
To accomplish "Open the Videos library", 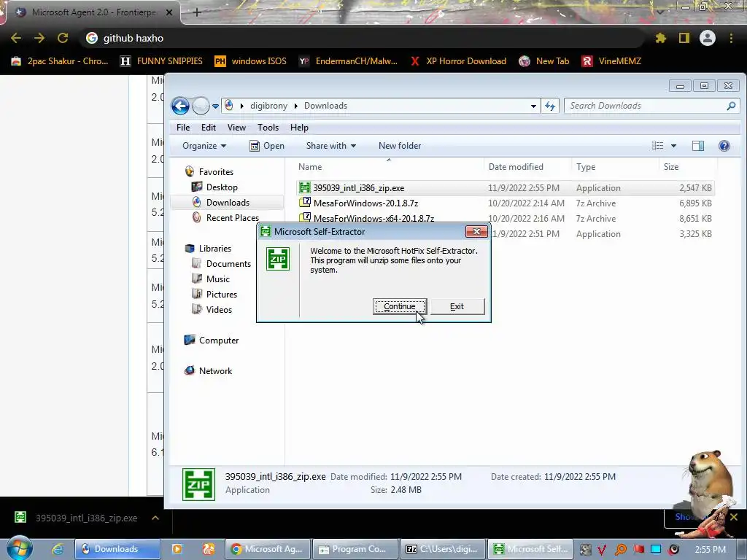I will tap(219, 309).
